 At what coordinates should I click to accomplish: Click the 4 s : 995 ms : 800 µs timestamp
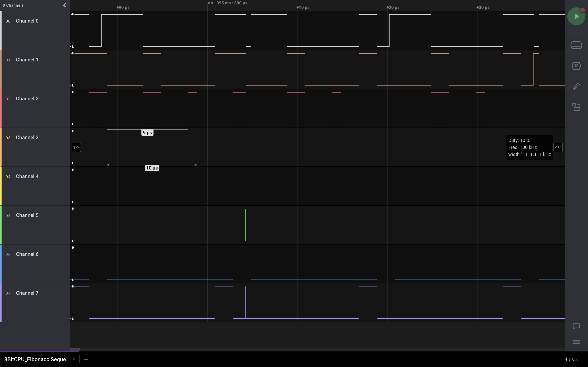(x=227, y=3)
